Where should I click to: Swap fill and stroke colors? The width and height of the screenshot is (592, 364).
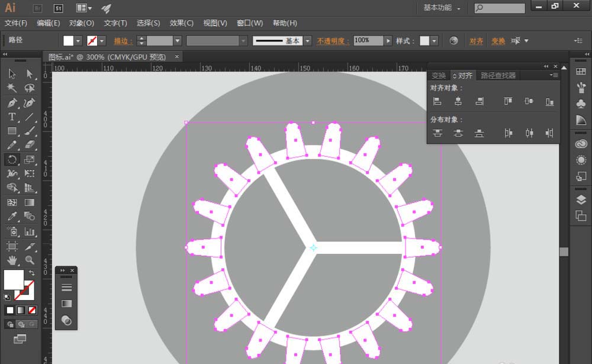pyautogui.click(x=32, y=272)
